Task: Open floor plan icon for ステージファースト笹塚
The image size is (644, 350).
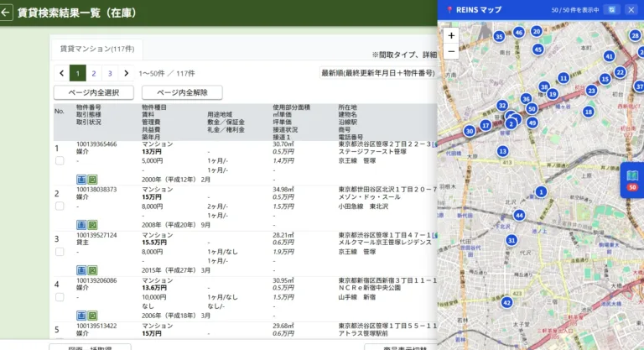Action: pos(92,180)
